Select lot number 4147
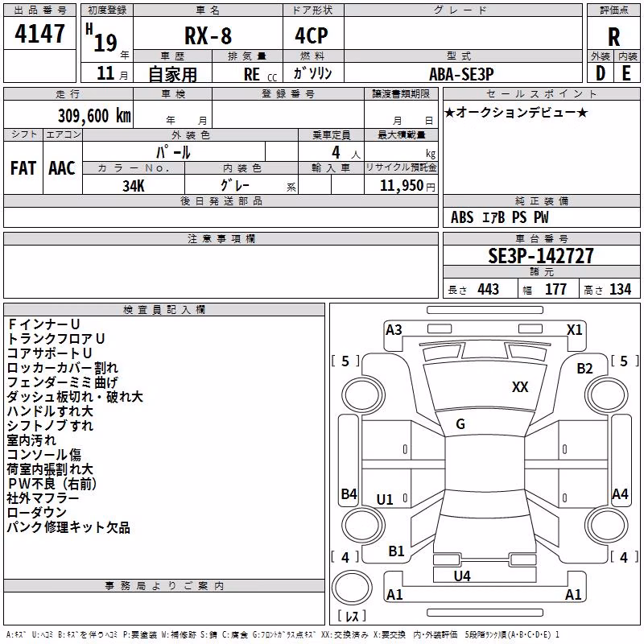The width and height of the screenshot is (644, 644). point(39,34)
